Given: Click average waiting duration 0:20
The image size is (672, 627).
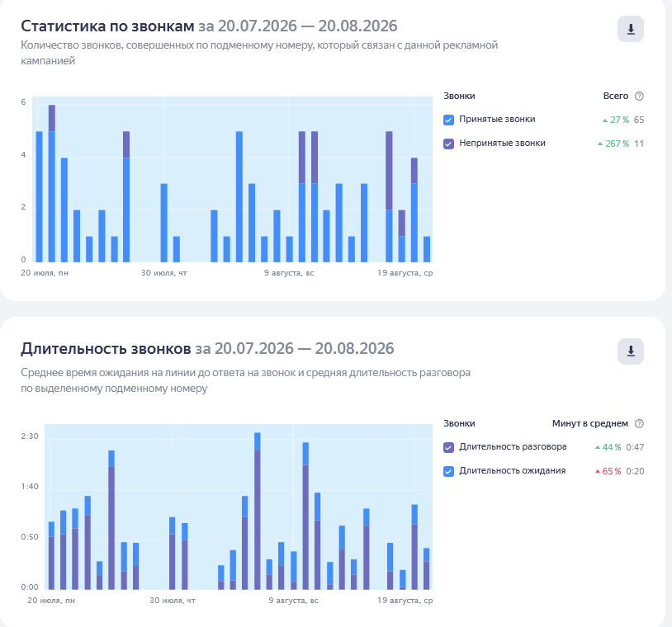Looking at the screenshot, I should [635, 471].
